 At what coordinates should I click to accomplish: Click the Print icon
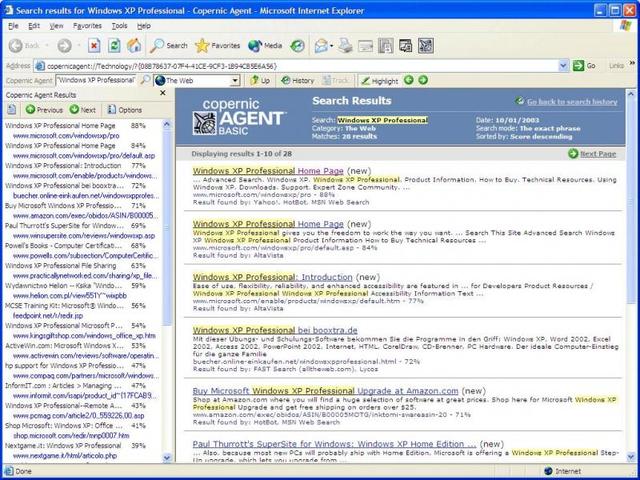(x=345, y=45)
